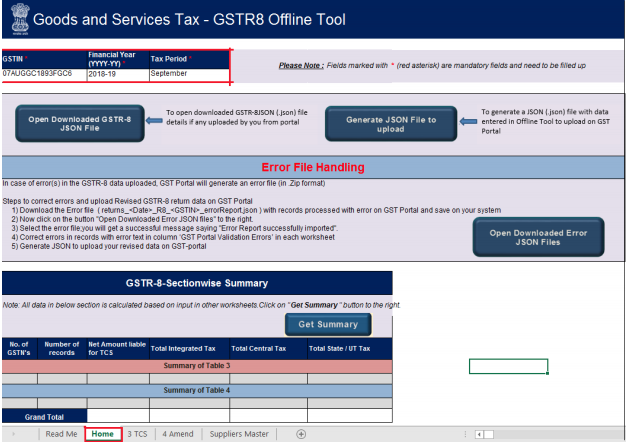Click the Please Note underlined text
This screenshot has width=626, height=442.
coord(301,65)
